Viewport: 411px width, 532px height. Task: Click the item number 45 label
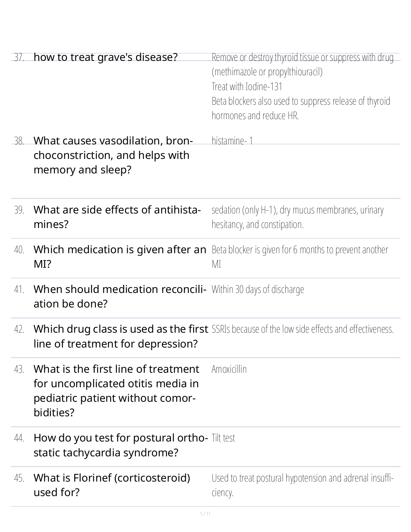coord(19,478)
